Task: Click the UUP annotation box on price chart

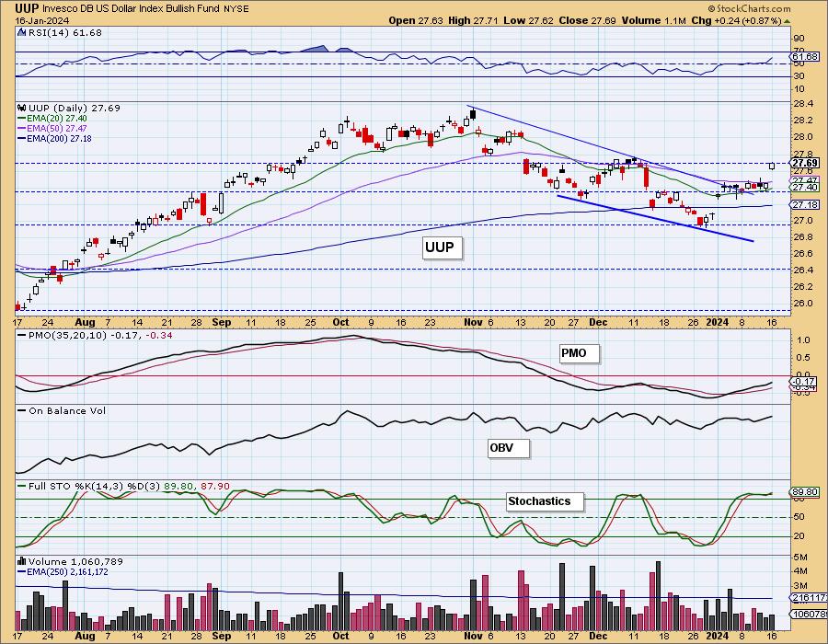Action: pos(442,247)
